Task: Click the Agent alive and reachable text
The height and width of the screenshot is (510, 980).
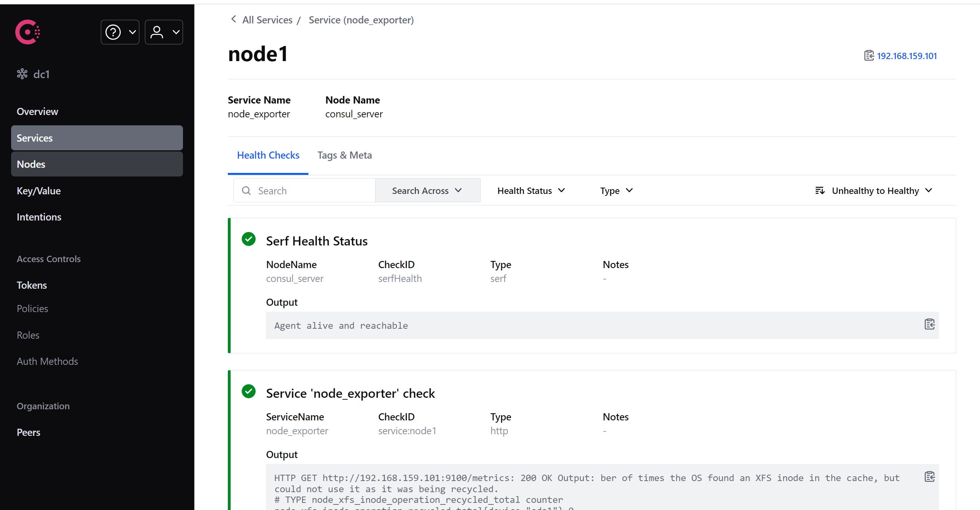Action: [341, 326]
